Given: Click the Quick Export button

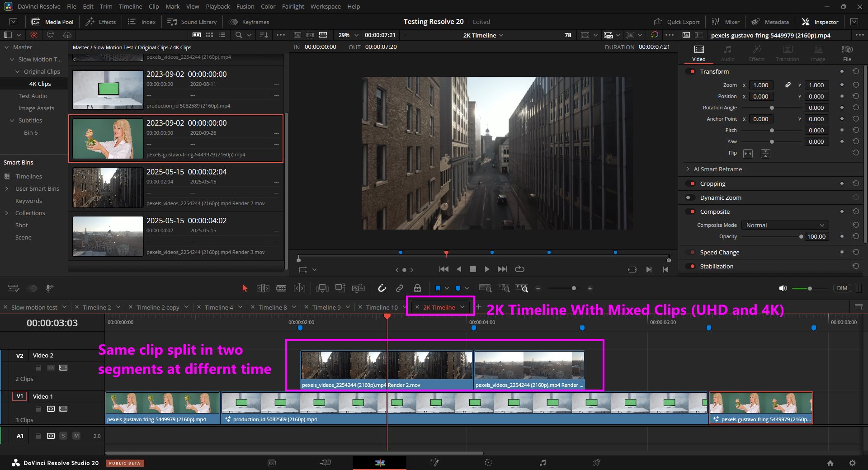Looking at the screenshot, I should click(677, 22).
